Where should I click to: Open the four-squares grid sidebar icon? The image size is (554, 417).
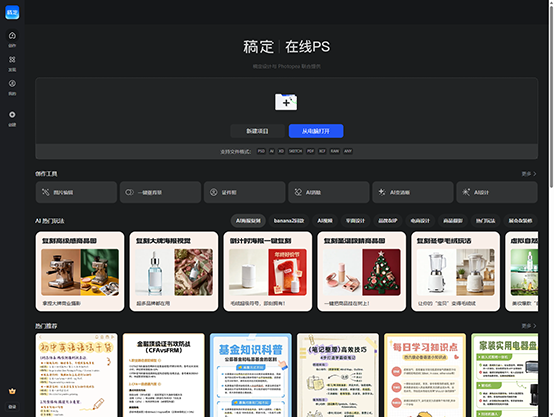12,59
